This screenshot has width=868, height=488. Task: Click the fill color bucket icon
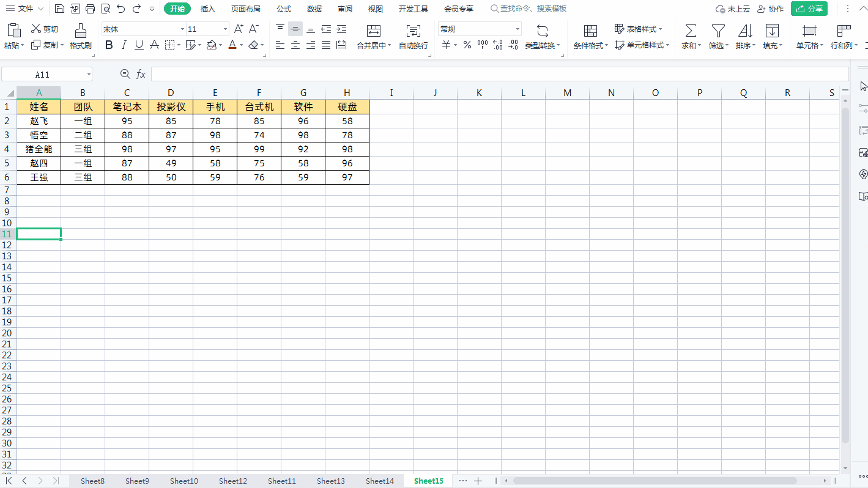(212, 45)
